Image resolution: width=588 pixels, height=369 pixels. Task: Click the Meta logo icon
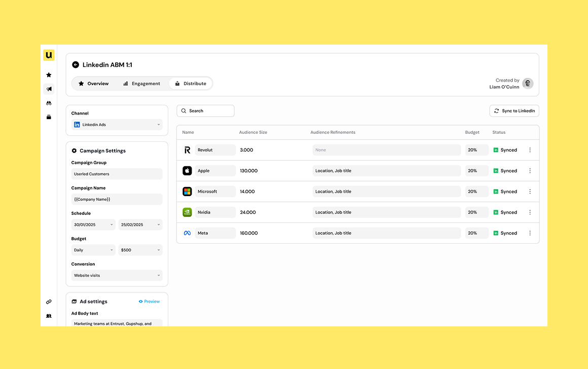pyautogui.click(x=187, y=233)
